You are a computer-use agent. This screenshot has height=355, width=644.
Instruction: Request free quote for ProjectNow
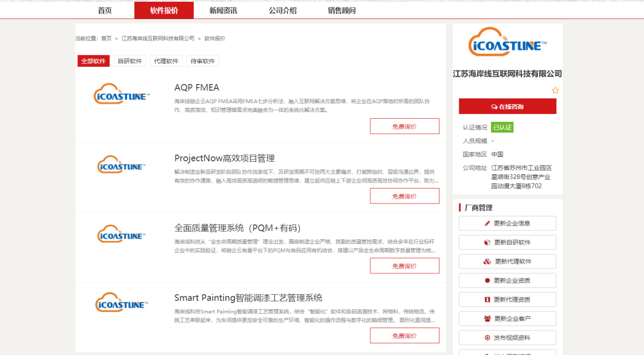pos(404,196)
